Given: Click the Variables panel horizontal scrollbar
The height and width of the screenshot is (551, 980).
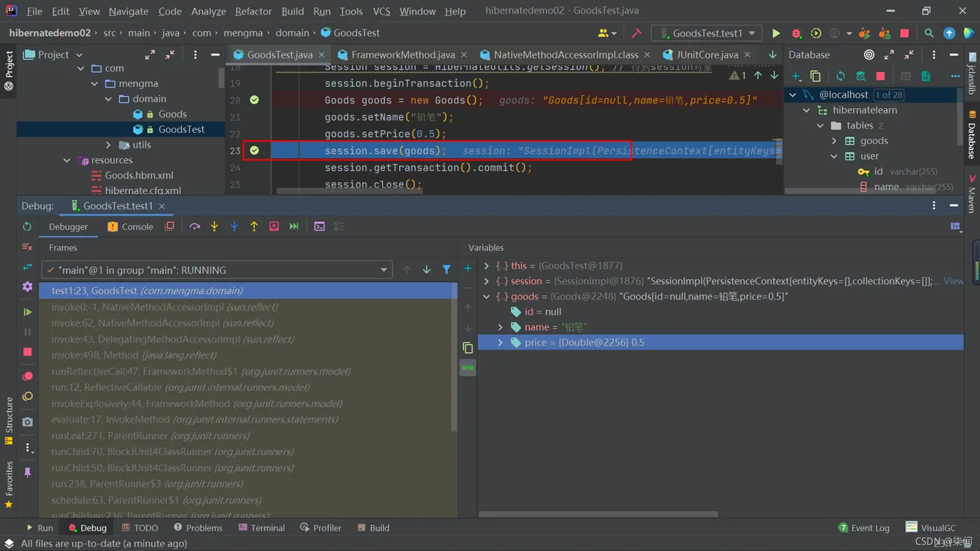Looking at the screenshot, I should pos(598,515).
